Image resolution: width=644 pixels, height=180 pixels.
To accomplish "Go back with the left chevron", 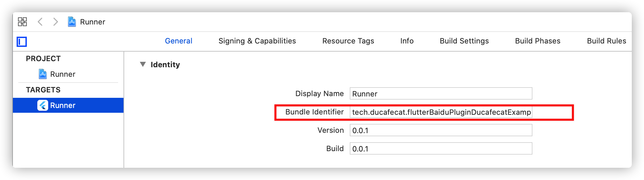I will [40, 22].
